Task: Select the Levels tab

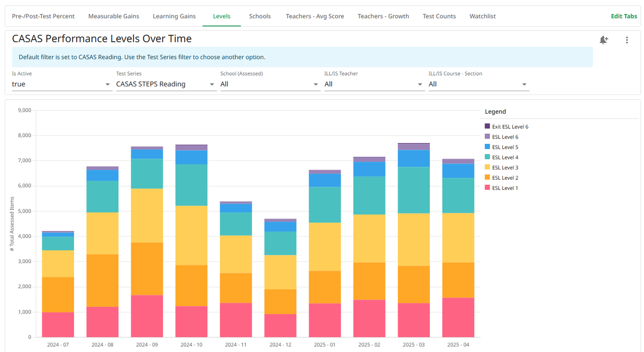Action: (x=222, y=16)
